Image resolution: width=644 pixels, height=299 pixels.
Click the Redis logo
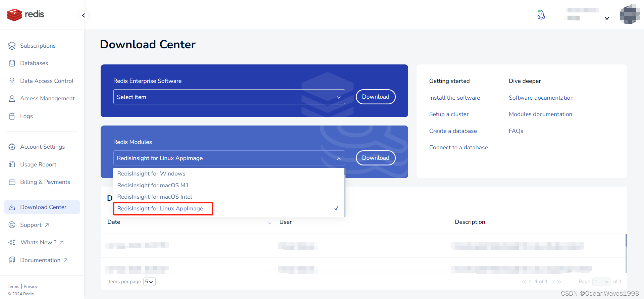(x=25, y=14)
